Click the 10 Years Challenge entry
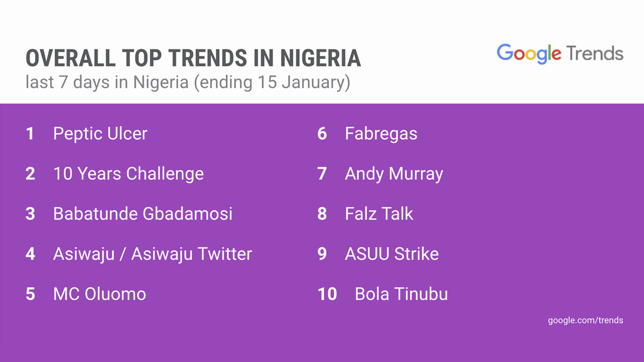The image size is (644, 362). click(x=128, y=174)
